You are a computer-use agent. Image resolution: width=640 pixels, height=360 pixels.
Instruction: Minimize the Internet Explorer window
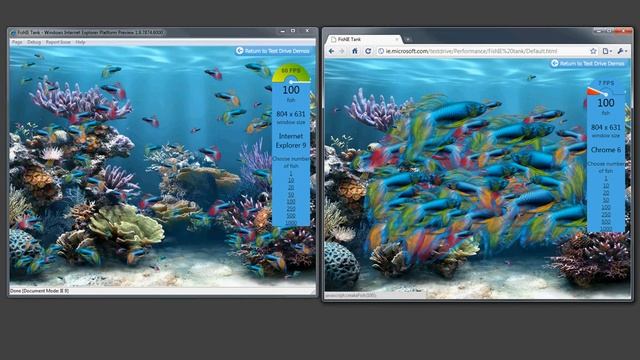pos(282,31)
